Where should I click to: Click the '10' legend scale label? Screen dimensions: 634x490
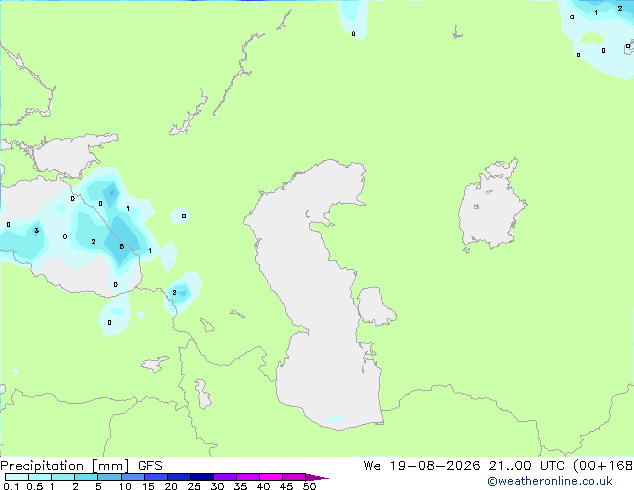(125, 486)
